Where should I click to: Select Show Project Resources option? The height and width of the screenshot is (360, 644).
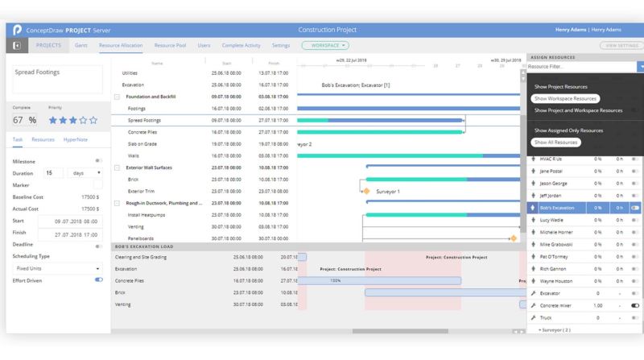click(x=560, y=87)
